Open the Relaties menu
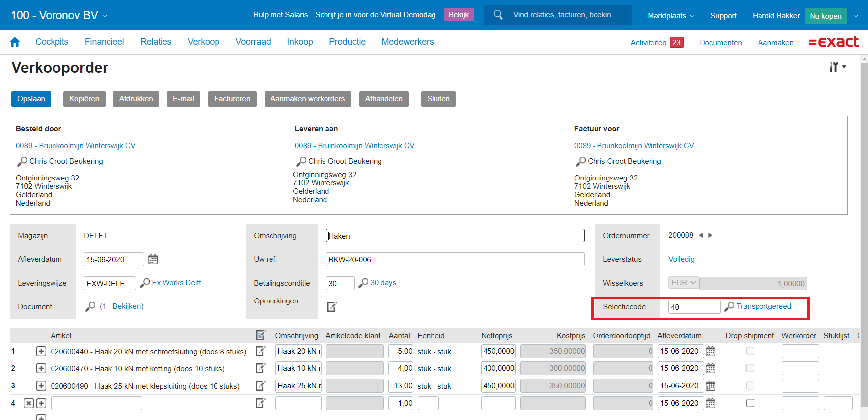868x420 pixels. click(156, 42)
